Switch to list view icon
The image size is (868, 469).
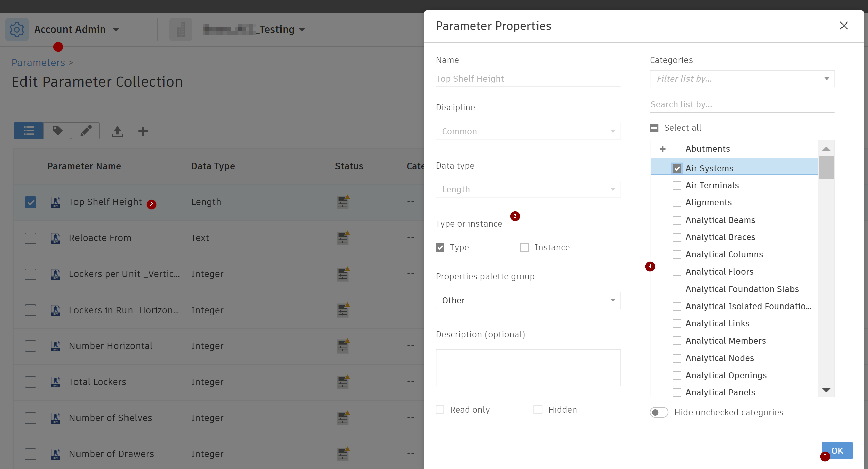(x=29, y=131)
